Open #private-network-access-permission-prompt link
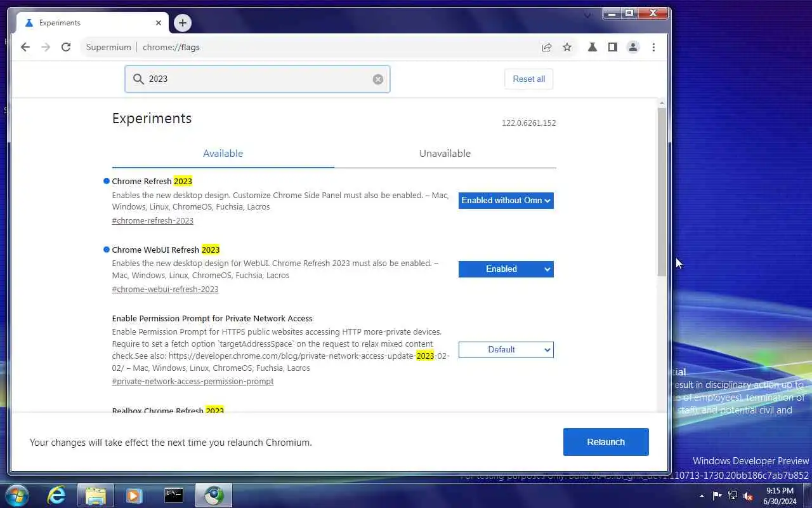This screenshot has height=508, width=812. point(193,382)
